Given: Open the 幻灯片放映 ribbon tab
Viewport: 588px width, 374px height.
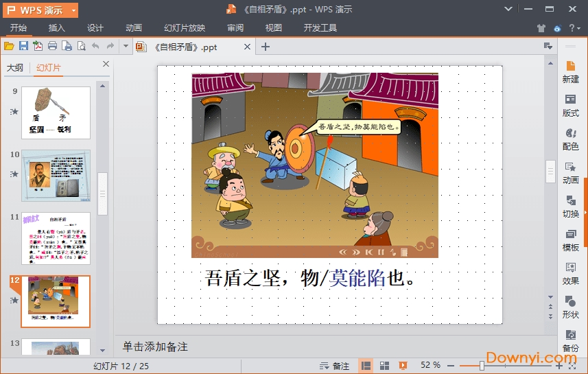Looking at the screenshot, I should pos(185,27).
